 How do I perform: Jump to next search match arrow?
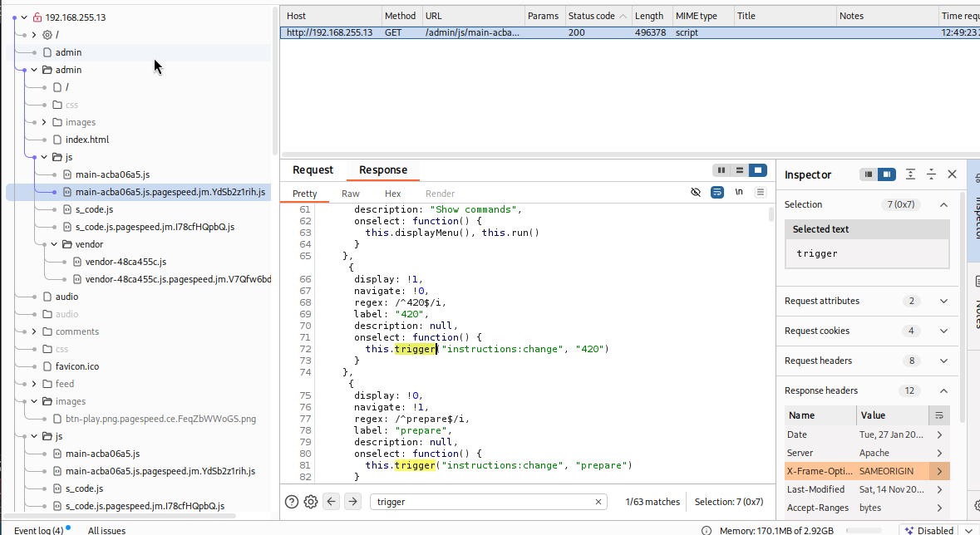[x=352, y=502]
